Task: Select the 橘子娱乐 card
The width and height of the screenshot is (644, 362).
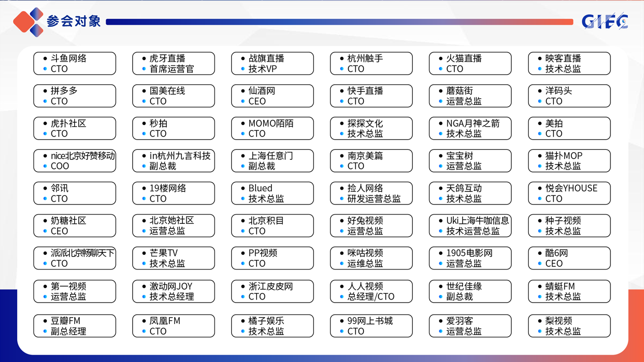Action: point(272,326)
